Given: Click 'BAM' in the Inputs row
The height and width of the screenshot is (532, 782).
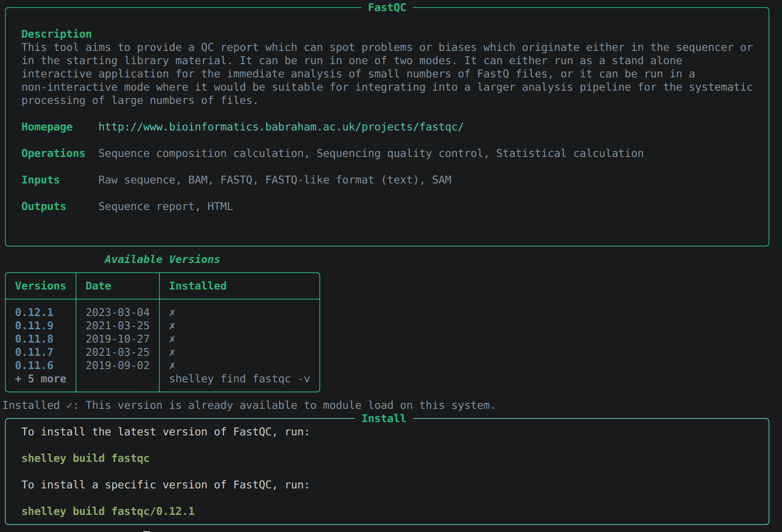Looking at the screenshot, I should (198, 180).
